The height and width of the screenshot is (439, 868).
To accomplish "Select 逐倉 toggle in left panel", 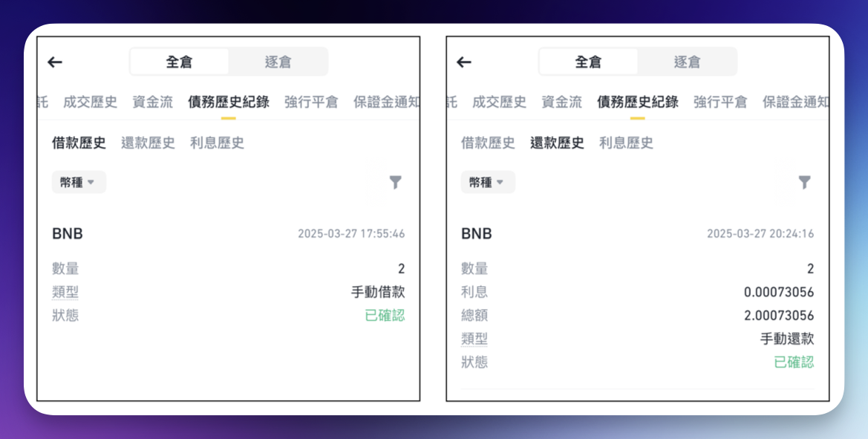I will pos(278,62).
